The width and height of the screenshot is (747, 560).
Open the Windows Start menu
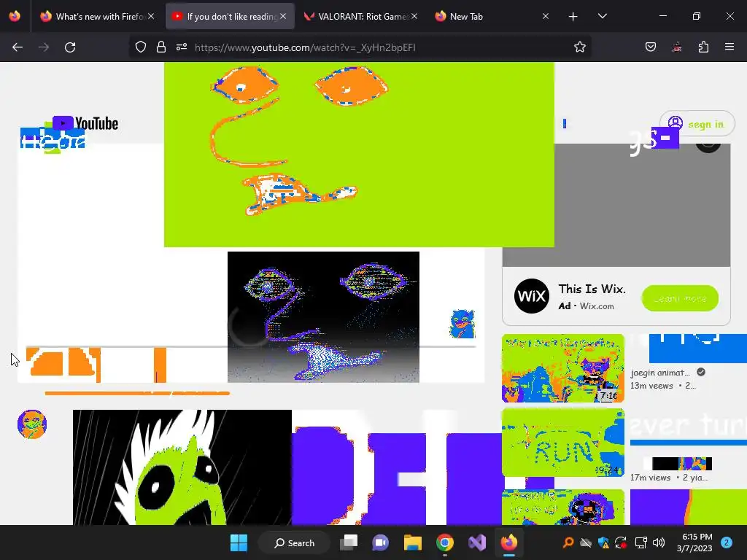pyautogui.click(x=239, y=542)
